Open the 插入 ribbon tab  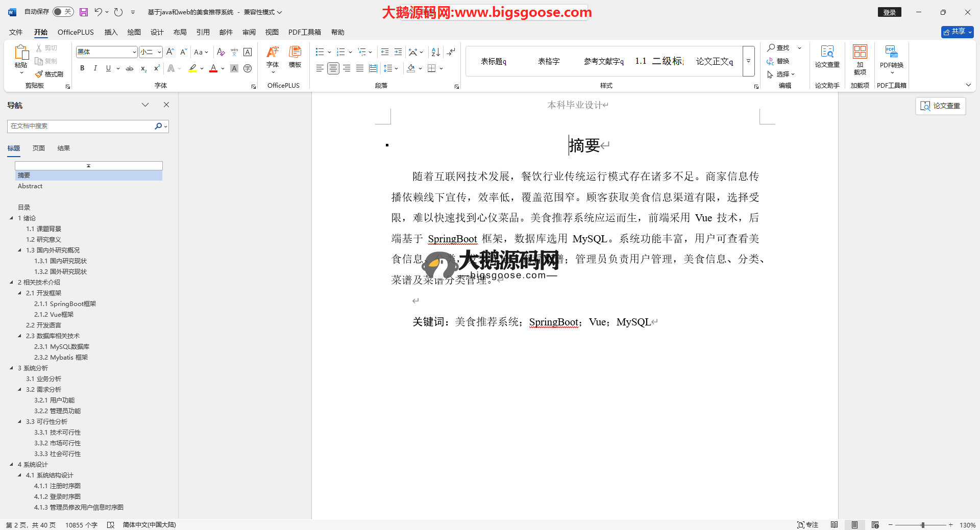click(x=111, y=32)
